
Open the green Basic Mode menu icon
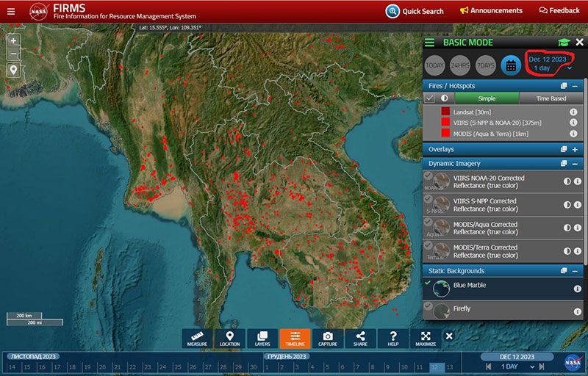point(429,43)
